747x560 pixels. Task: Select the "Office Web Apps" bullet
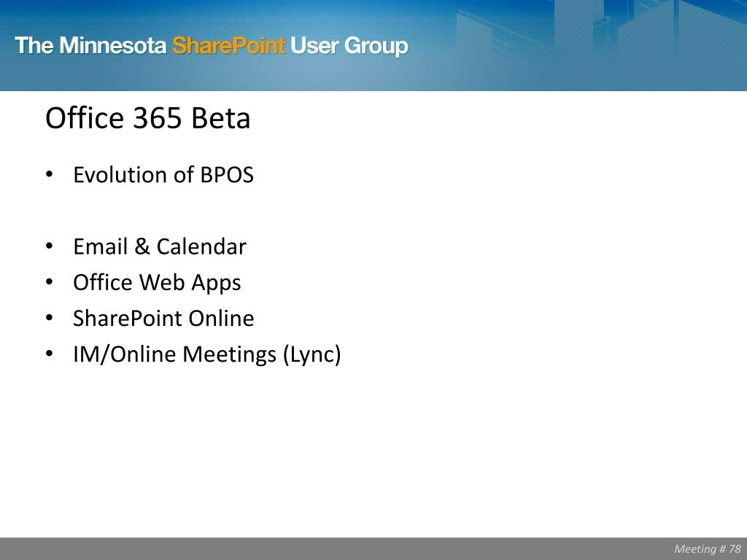click(x=157, y=283)
